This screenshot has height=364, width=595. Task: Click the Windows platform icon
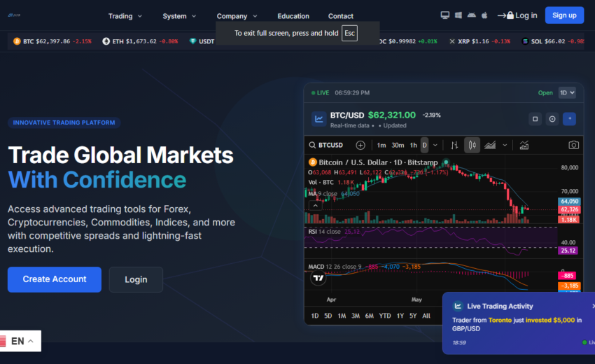pos(458,15)
